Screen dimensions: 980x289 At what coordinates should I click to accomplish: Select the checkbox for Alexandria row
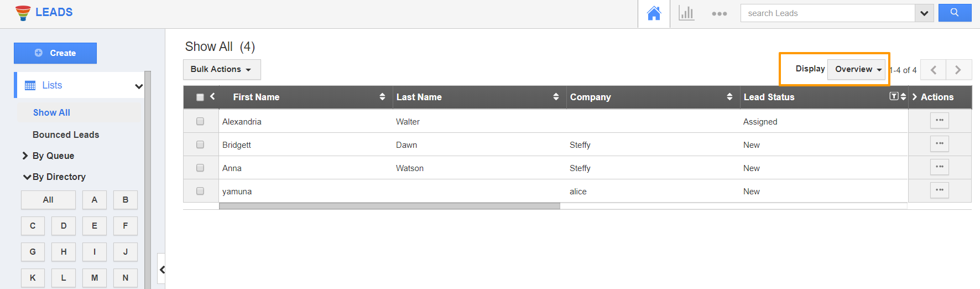[x=200, y=121]
